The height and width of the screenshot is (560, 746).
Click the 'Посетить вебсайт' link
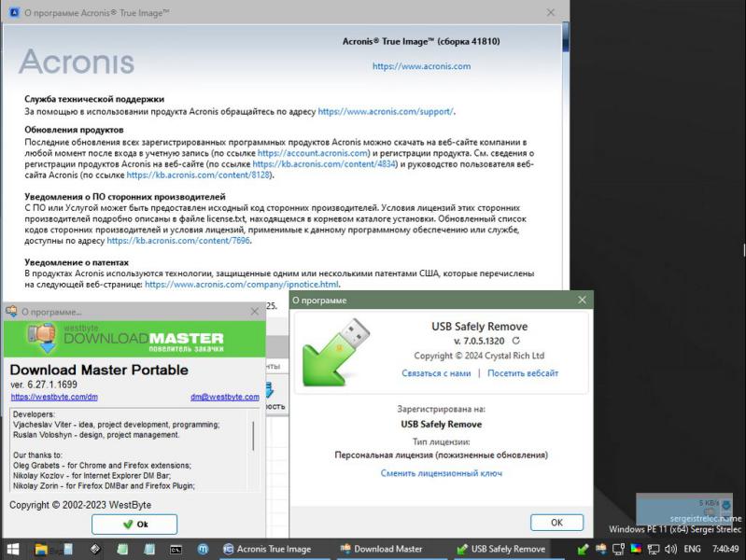click(x=523, y=373)
